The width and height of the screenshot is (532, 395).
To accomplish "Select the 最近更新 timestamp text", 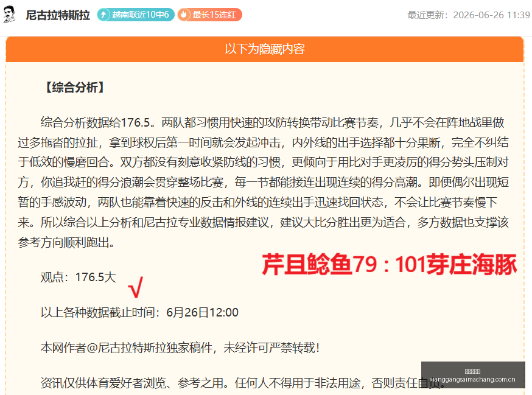I will tap(469, 15).
